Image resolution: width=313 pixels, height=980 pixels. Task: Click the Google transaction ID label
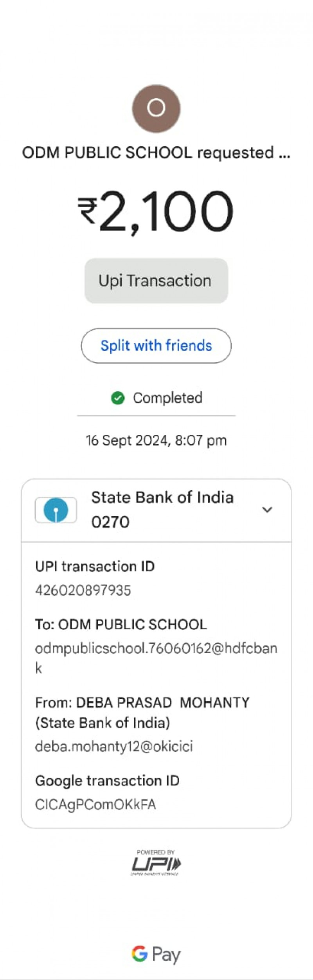pos(107,780)
